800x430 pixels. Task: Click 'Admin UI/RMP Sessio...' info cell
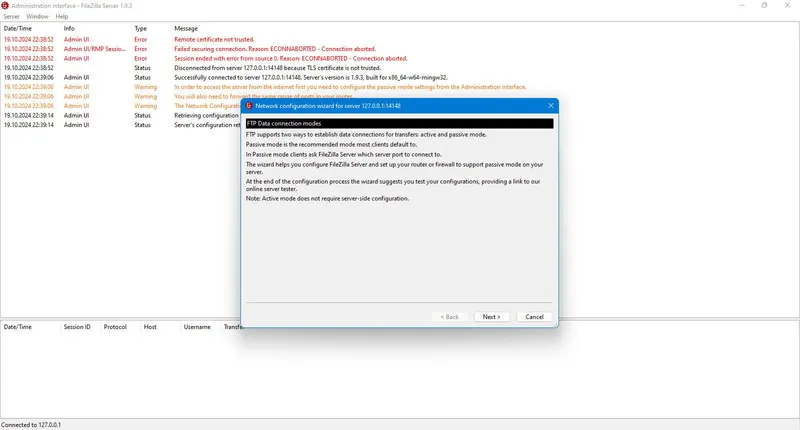tap(94, 49)
